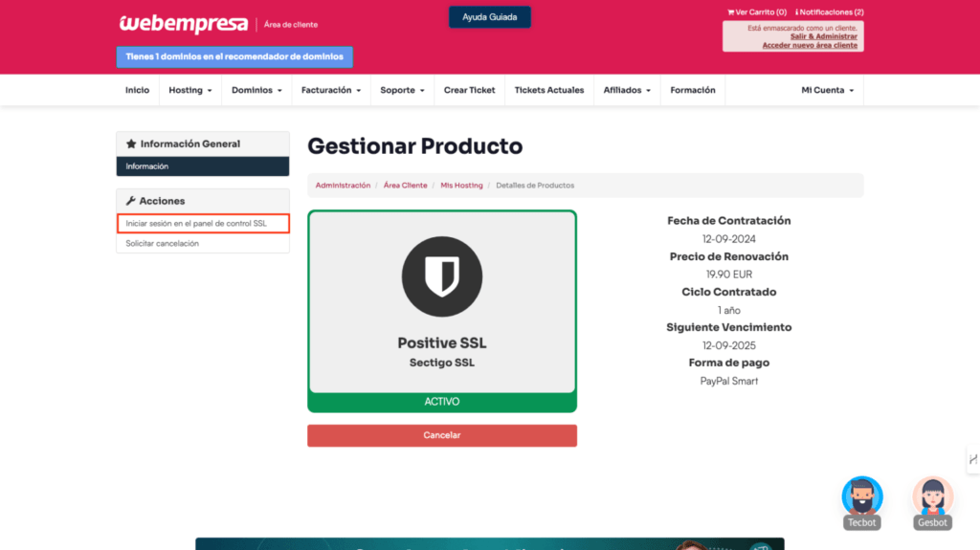Open the Gesbot chat assistant
The width and height of the screenshot is (980, 550).
[x=932, y=503]
